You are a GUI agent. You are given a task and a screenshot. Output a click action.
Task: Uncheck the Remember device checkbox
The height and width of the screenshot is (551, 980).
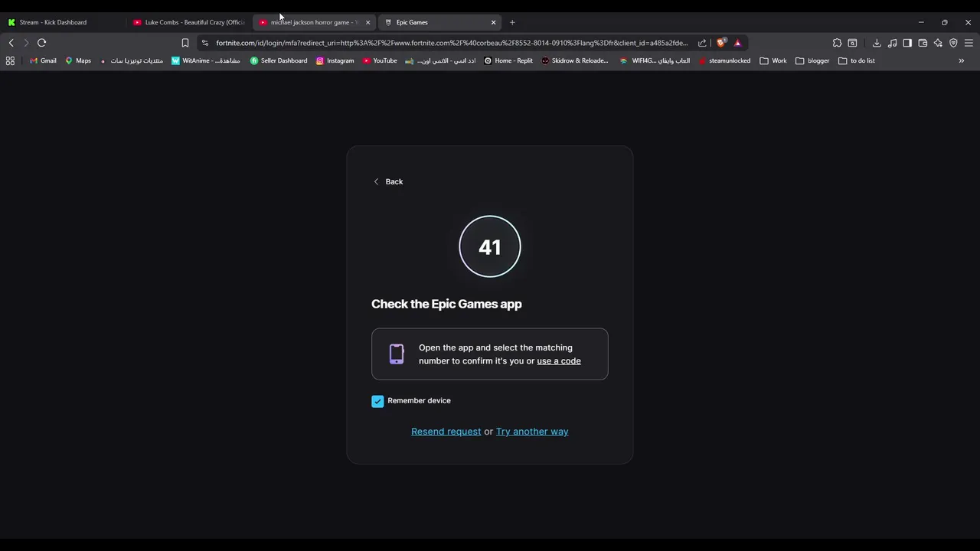[377, 401]
